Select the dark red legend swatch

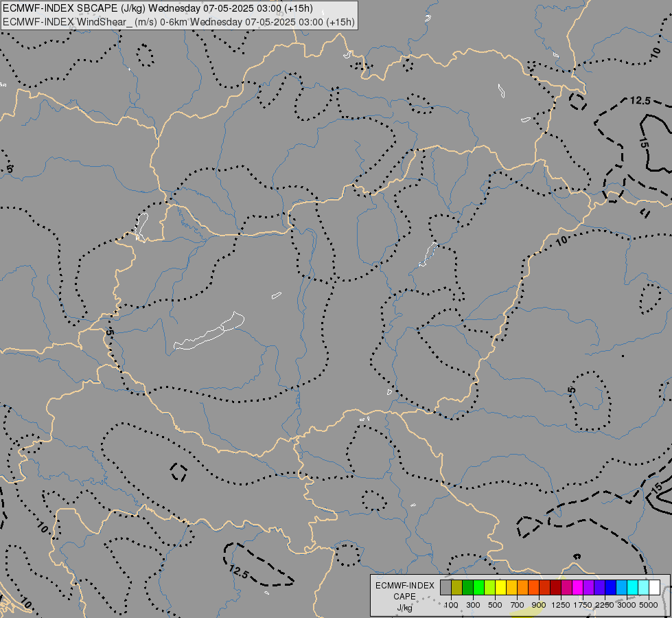(x=555, y=588)
